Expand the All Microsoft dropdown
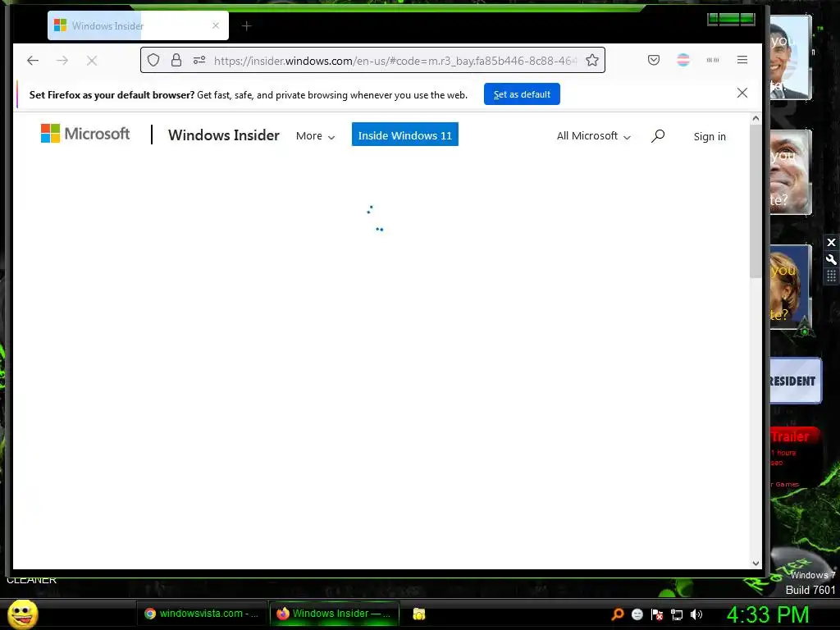 594,136
